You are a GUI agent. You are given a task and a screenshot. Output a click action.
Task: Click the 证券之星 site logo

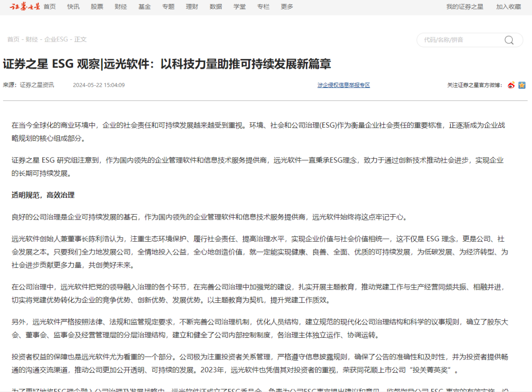coord(24,6)
